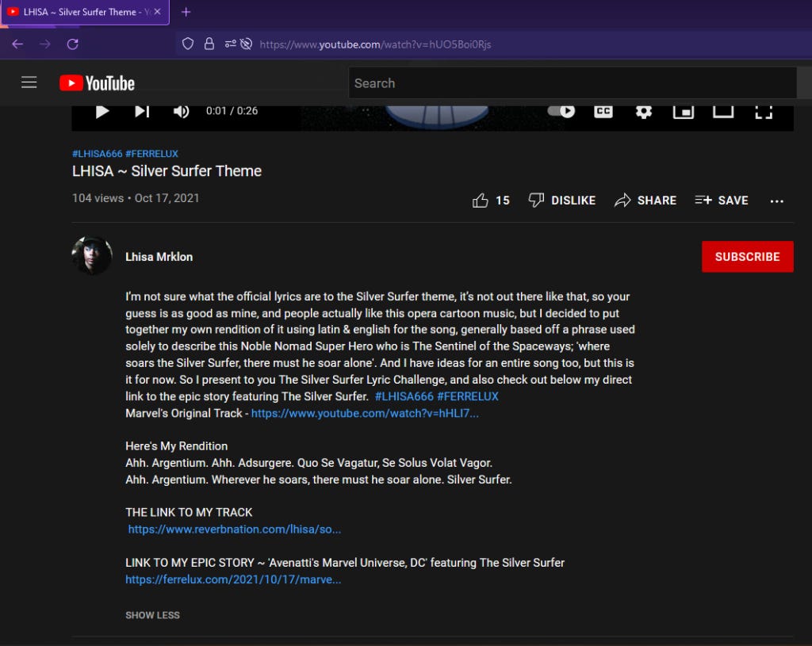812x646 pixels.
Task: Open the Lhisa Mrklon channel name link
Action: (159, 257)
